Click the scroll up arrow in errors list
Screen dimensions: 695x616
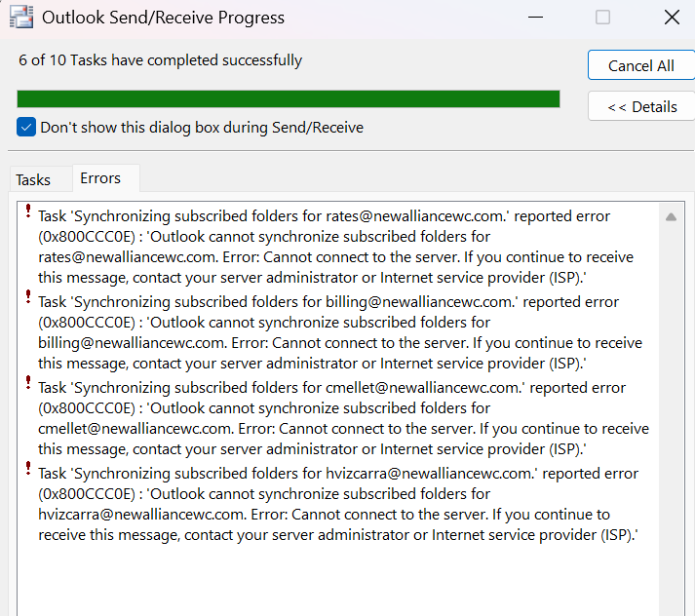coord(671,216)
